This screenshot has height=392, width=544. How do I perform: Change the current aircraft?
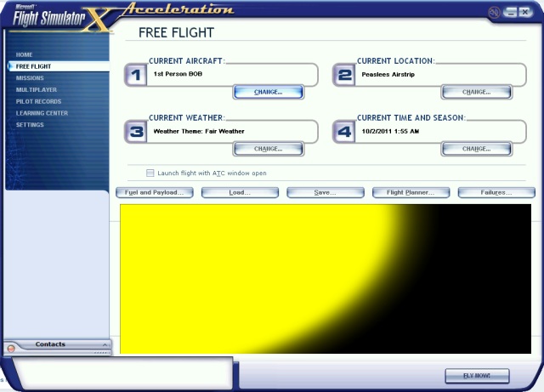[x=269, y=92]
